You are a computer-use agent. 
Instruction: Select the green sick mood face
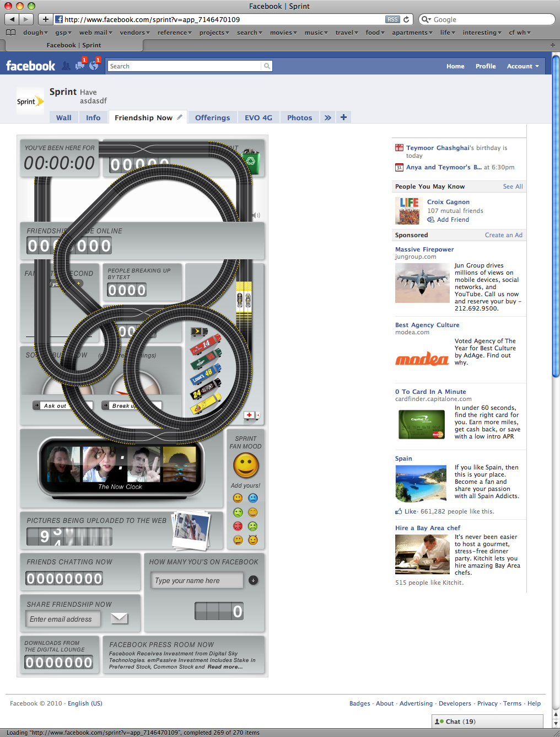253,526
